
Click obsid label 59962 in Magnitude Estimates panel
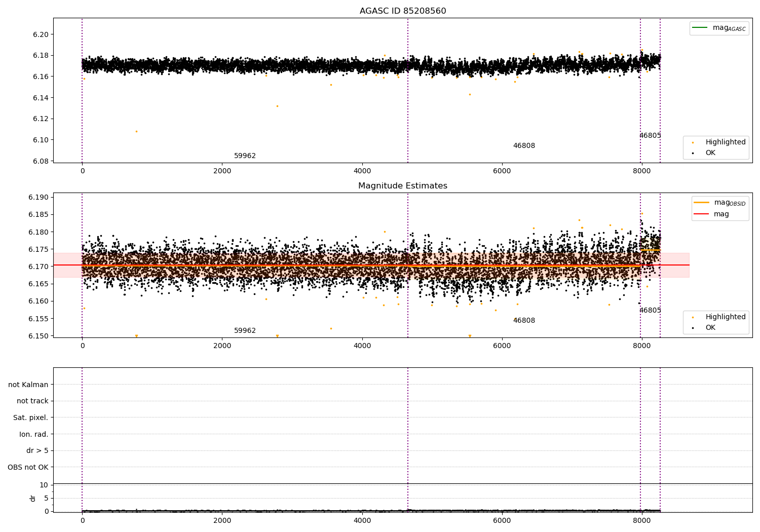[245, 331]
